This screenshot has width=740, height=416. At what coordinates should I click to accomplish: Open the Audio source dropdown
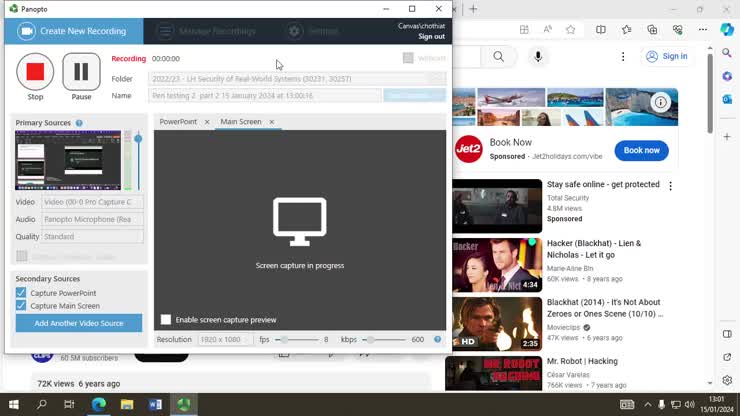[x=92, y=219]
